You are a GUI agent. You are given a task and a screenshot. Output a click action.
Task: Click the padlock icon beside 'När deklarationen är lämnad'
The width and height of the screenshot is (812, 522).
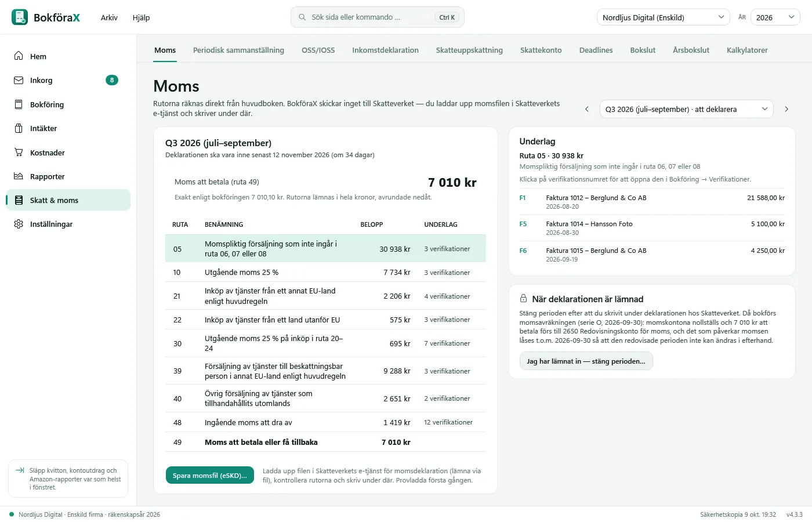coord(523,299)
